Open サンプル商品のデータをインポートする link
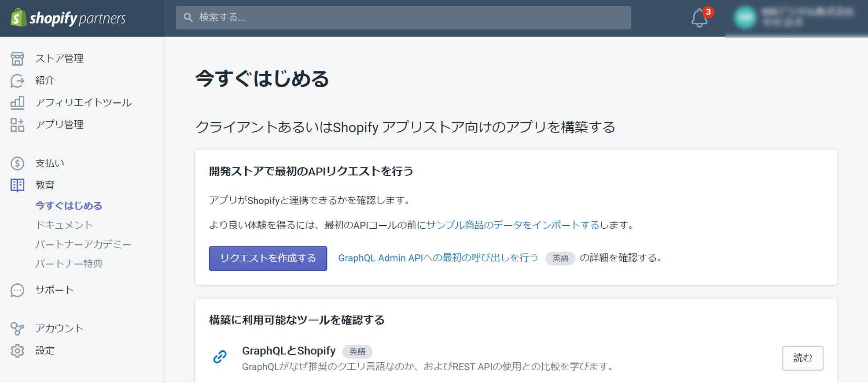Screen dimensions: 868x383 (x=512, y=225)
